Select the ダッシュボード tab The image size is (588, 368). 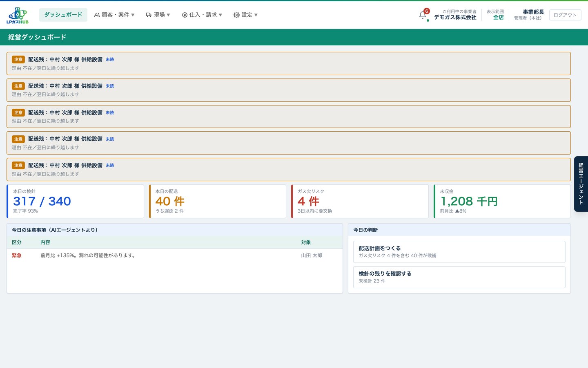[x=63, y=15]
